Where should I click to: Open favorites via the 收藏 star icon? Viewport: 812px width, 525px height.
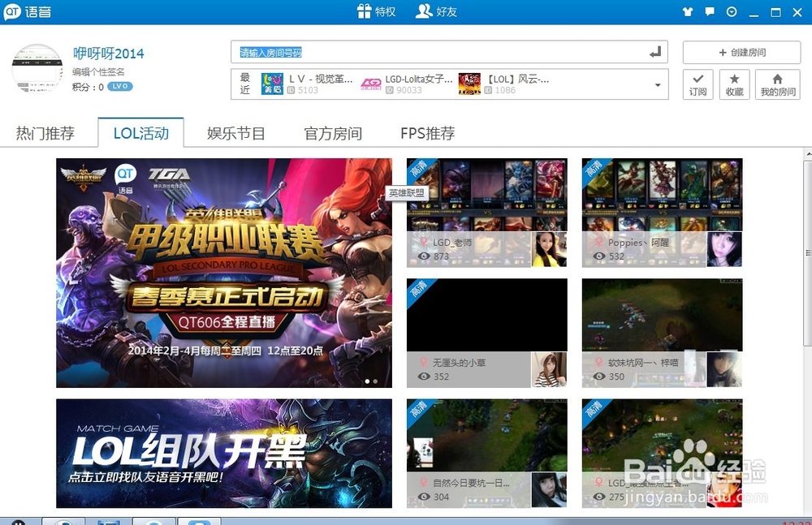coord(734,84)
